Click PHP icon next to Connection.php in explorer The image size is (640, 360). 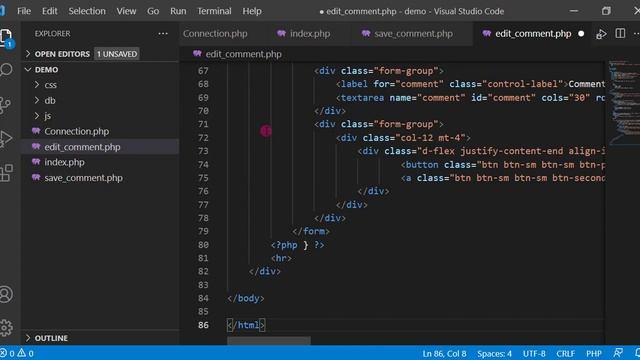(x=36, y=131)
